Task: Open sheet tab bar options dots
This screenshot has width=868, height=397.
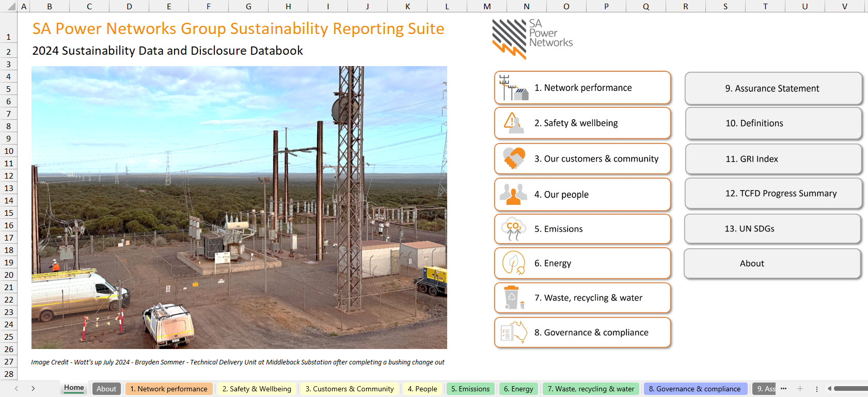Action: [x=817, y=389]
